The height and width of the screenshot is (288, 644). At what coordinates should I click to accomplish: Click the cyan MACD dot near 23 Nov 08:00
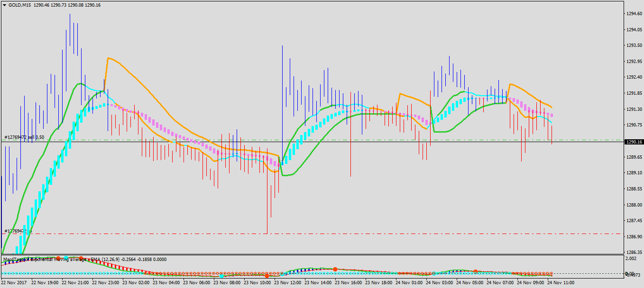coord(221,276)
